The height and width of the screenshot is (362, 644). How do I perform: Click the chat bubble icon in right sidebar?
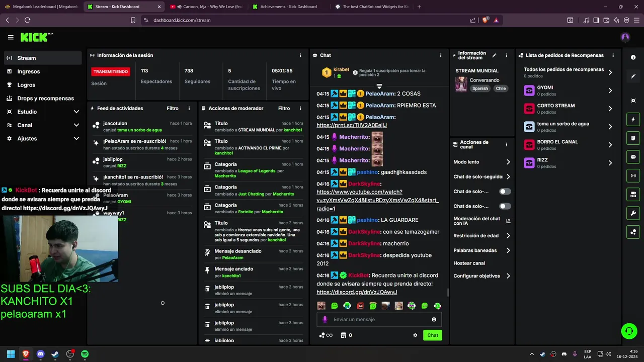point(633,157)
